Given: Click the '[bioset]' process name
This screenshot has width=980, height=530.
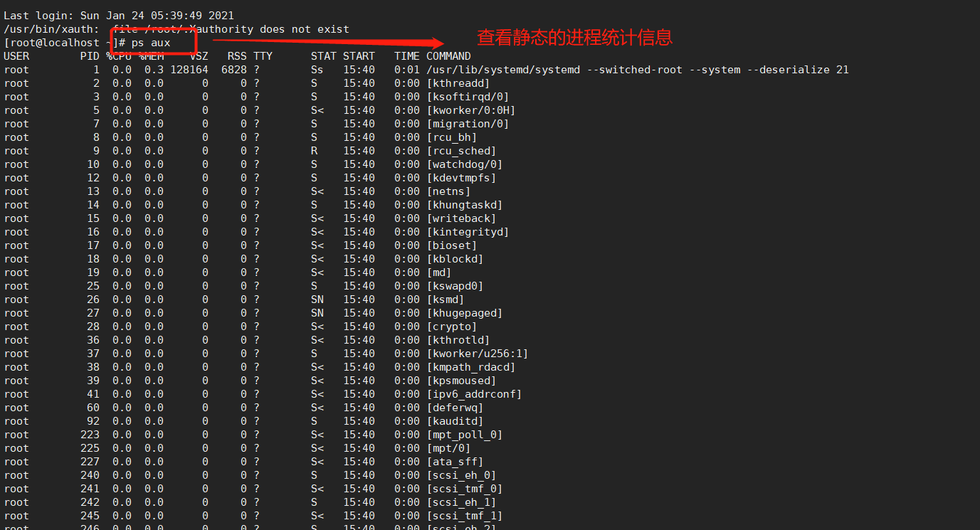Looking at the screenshot, I should pos(452,245).
